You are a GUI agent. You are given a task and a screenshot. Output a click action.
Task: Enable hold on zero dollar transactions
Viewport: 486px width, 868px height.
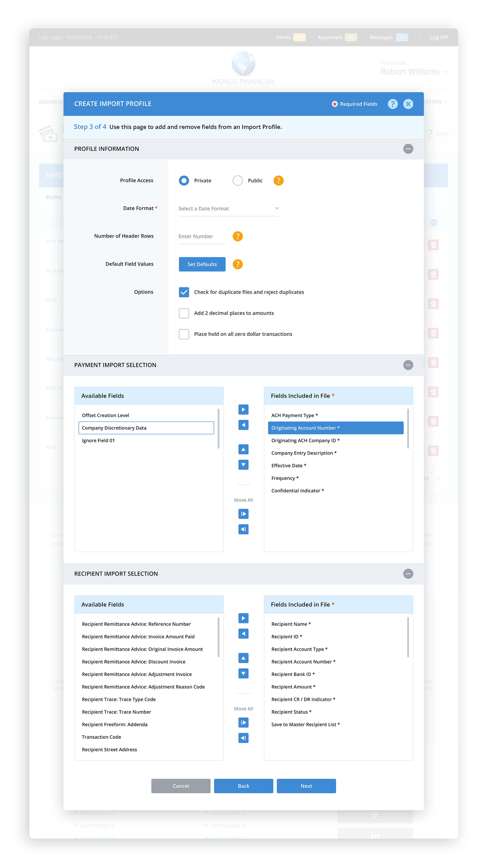pyautogui.click(x=184, y=334)
